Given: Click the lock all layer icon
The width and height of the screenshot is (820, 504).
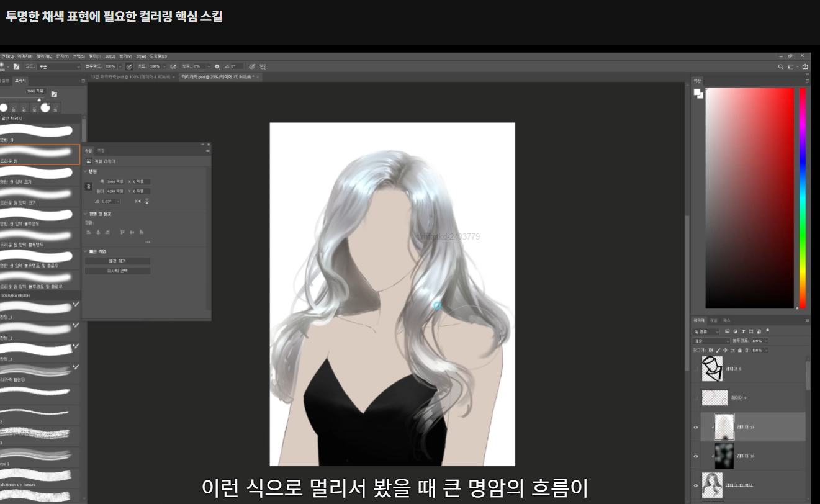Looking at the screenshot, I should tap(739, 350).
